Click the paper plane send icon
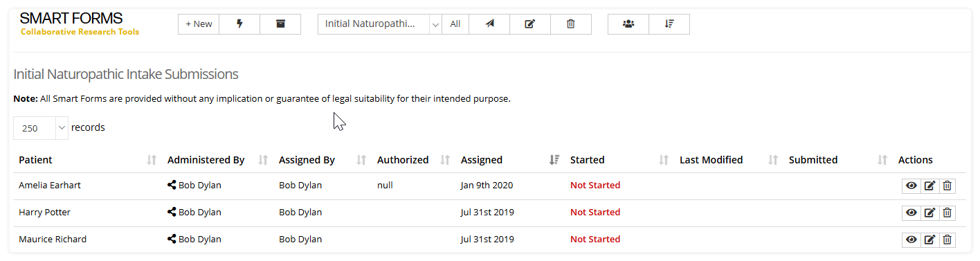 [489, 24]
